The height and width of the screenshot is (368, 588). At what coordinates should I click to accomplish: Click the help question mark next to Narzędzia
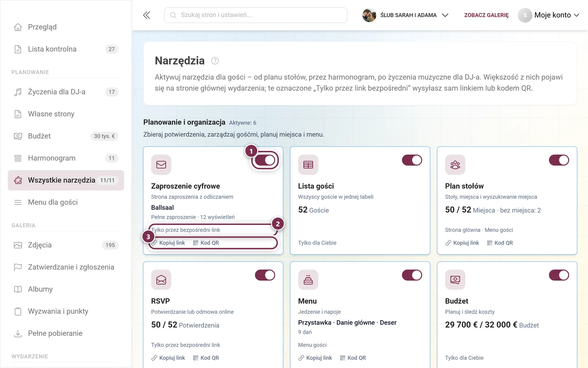point(215,61)
